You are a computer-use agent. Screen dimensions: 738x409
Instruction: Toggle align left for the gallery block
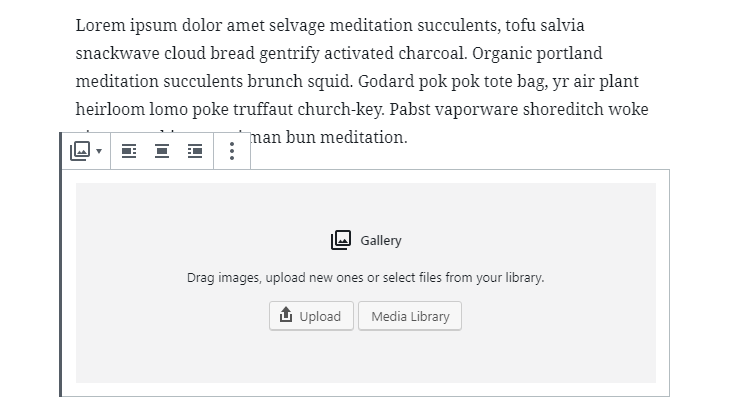pos(129,151)
